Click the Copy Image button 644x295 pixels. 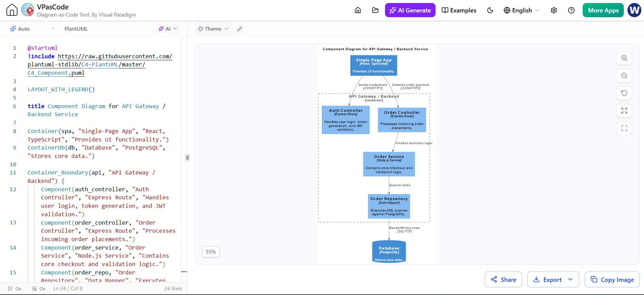612,280
